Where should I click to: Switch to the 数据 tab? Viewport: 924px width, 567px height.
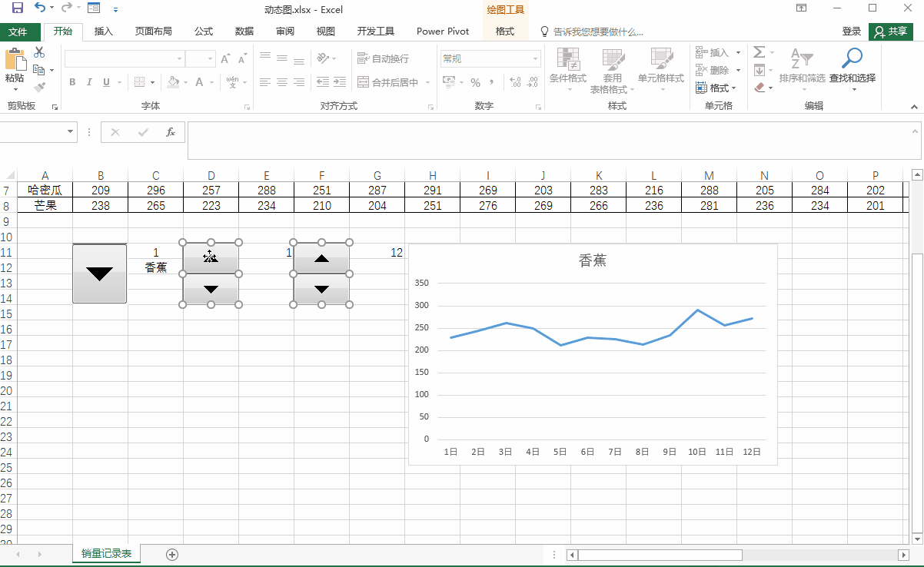click(x=244, y=31)
